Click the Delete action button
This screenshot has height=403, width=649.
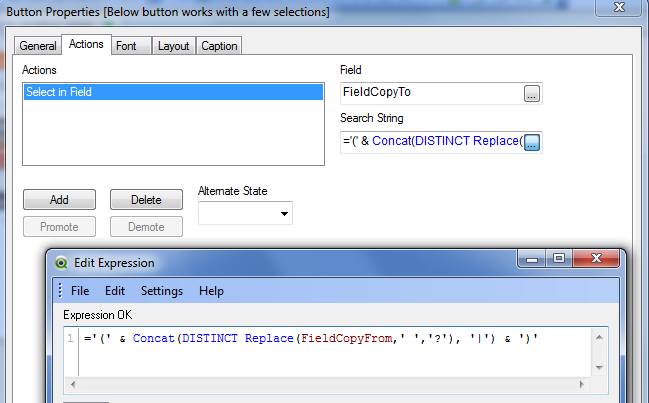(146, 200)
